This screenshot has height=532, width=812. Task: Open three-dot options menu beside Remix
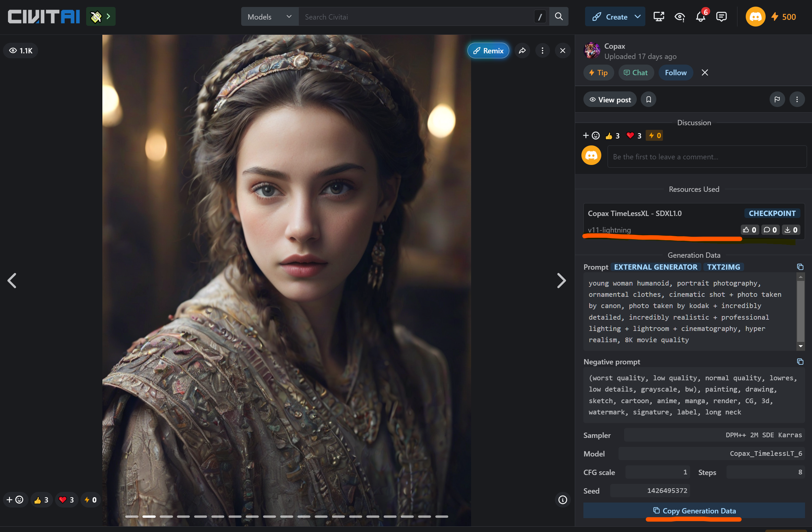point(542,51)
